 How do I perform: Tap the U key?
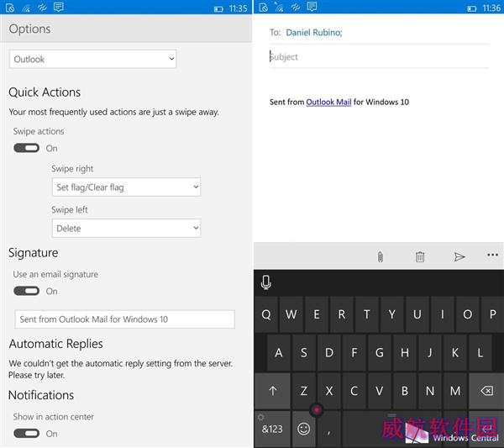pyautogui.click(x=417, y=314)
